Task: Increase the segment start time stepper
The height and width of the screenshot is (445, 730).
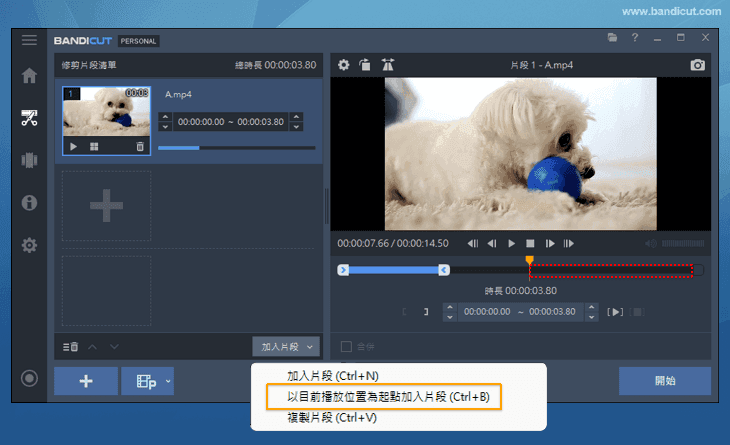Action: (165, 116)
